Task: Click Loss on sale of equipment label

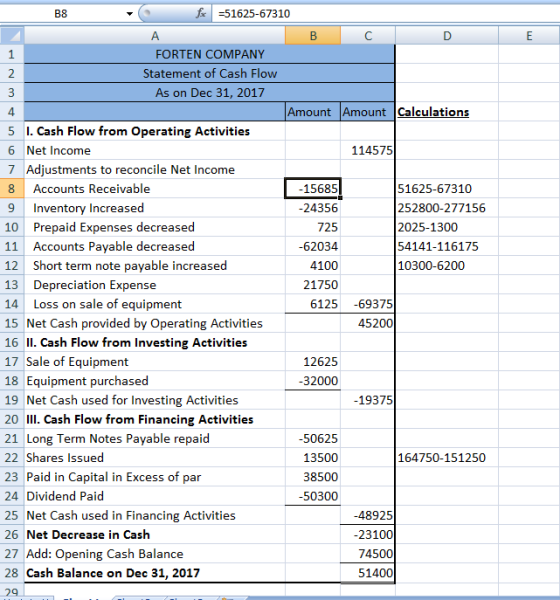Action: tap(107, 304)
